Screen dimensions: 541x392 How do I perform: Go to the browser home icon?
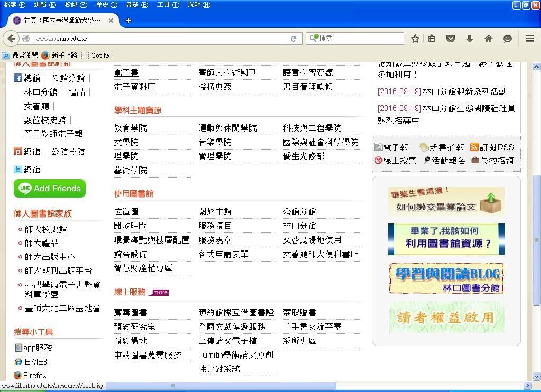tap(489, 39)
